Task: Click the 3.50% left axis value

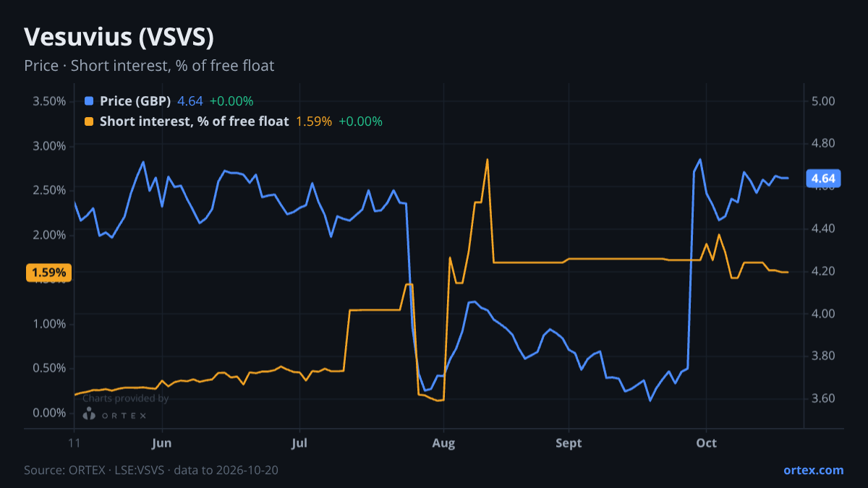Action: [49, 101]
